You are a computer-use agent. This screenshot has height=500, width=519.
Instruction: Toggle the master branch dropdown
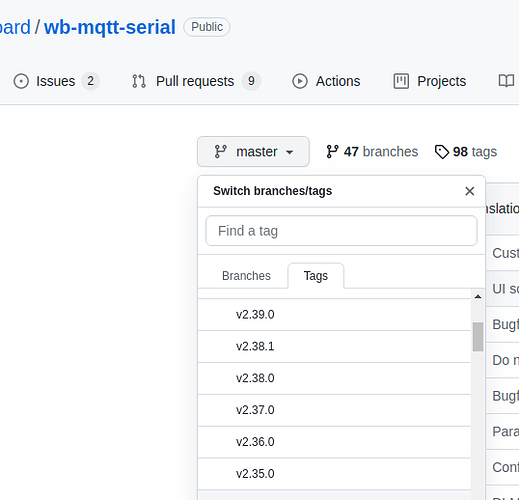click(x=253, y=152)
